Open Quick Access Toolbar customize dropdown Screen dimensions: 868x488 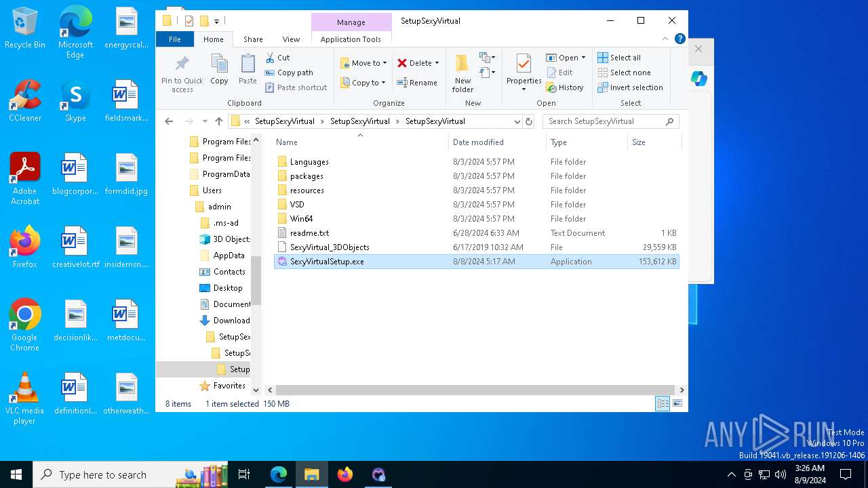click(x=217, y=22)
